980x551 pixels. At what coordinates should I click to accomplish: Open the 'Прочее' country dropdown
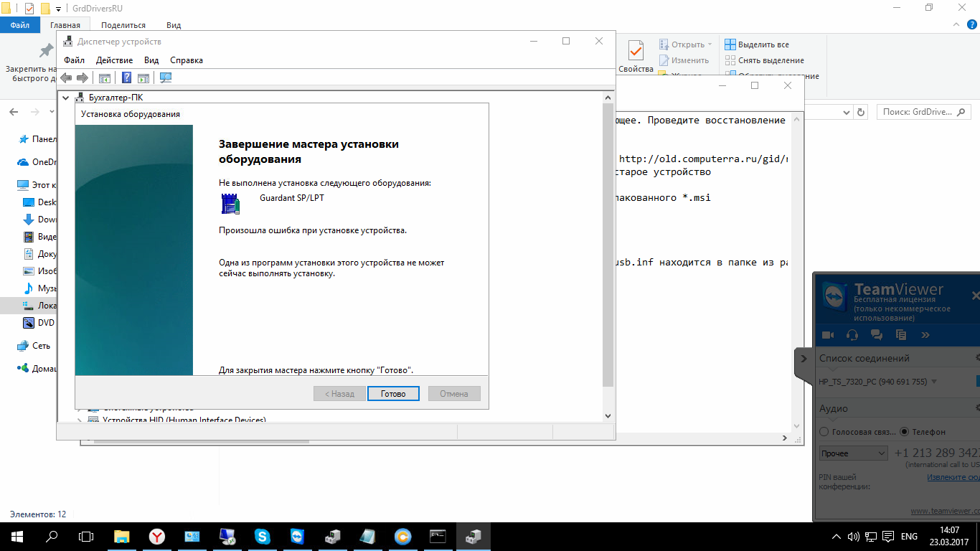click(x=854, y=453)
